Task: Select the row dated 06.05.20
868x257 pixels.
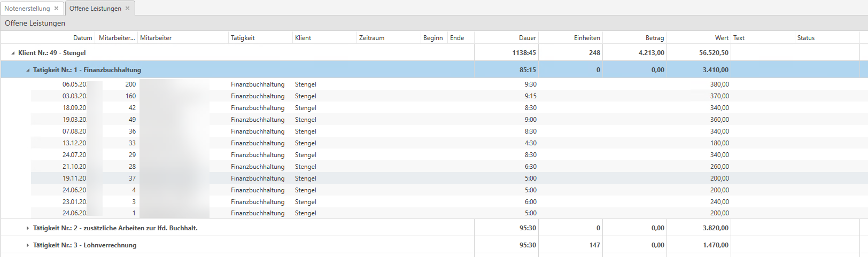Action: [x=74, y=84]
